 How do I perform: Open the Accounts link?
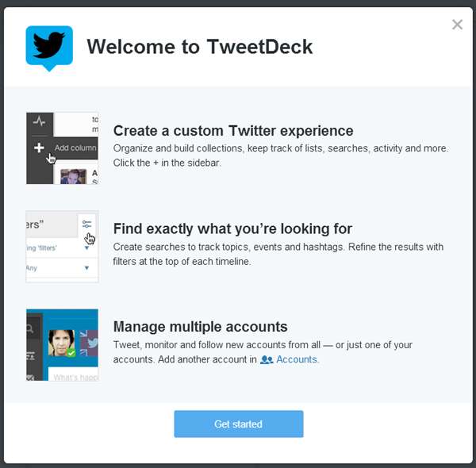click(297, 359)
